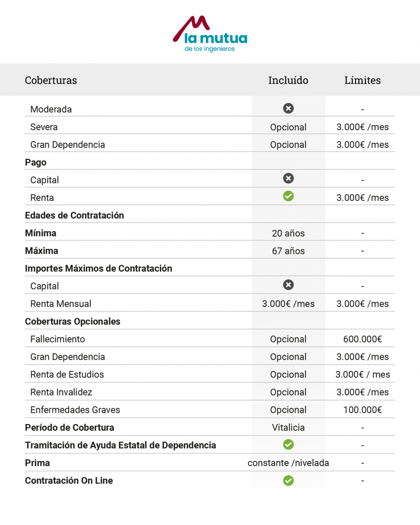The image size is (420, 525).
Task: Click the green check for Contratación On Line
Action: tap(288, 480)
